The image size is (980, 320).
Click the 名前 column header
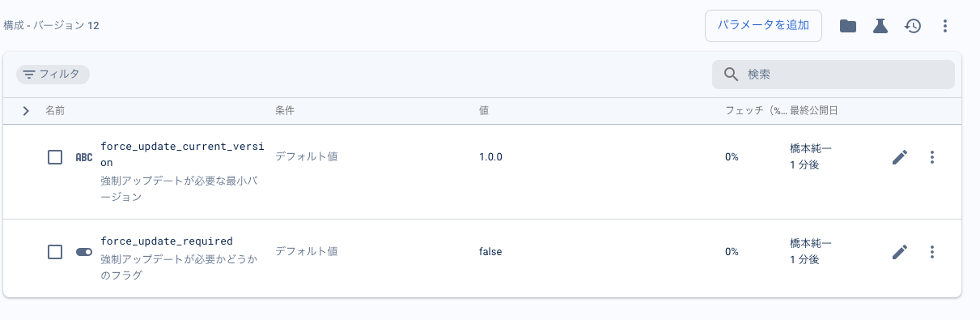pyautogui.click(x=55, y=110)
